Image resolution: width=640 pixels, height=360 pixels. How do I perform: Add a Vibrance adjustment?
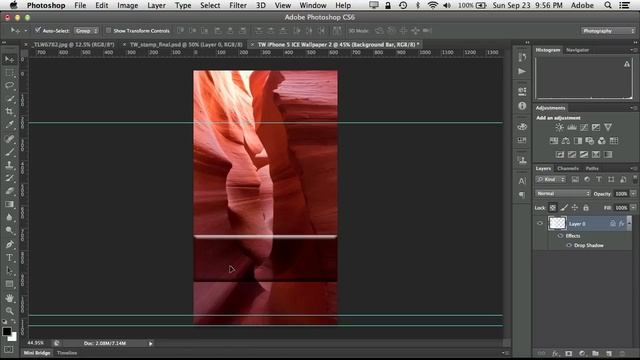tap(608, 127)
